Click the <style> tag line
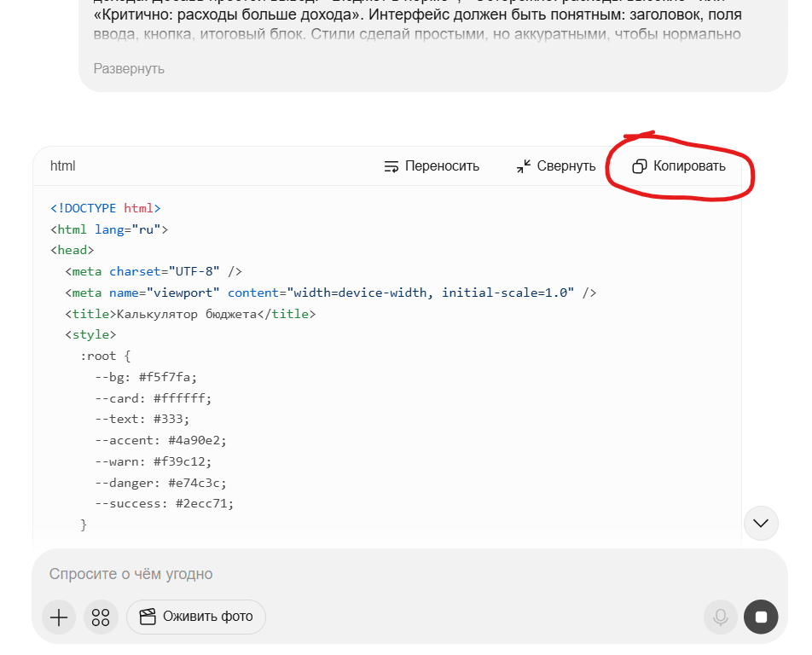The height and width of the screenshot is (655, 812). 90,334
